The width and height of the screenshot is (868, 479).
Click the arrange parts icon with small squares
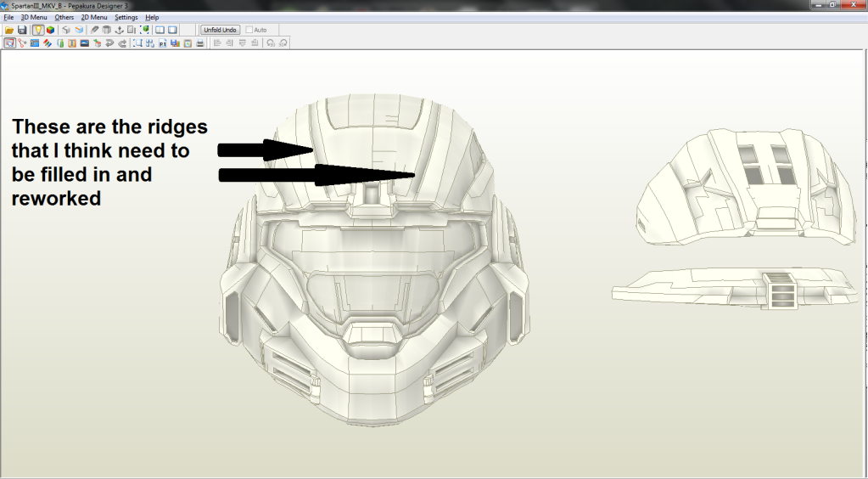click(150, 43)
